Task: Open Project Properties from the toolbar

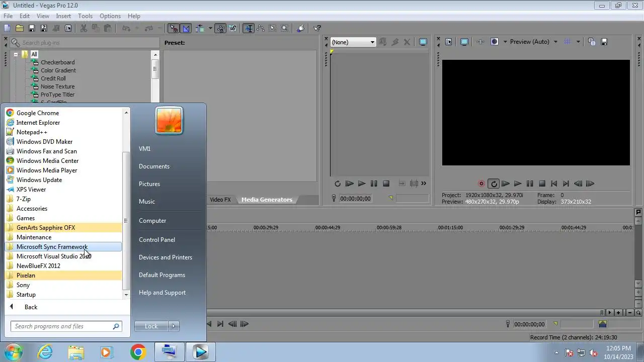Action: pyautogui.click(x=68, y=29)
